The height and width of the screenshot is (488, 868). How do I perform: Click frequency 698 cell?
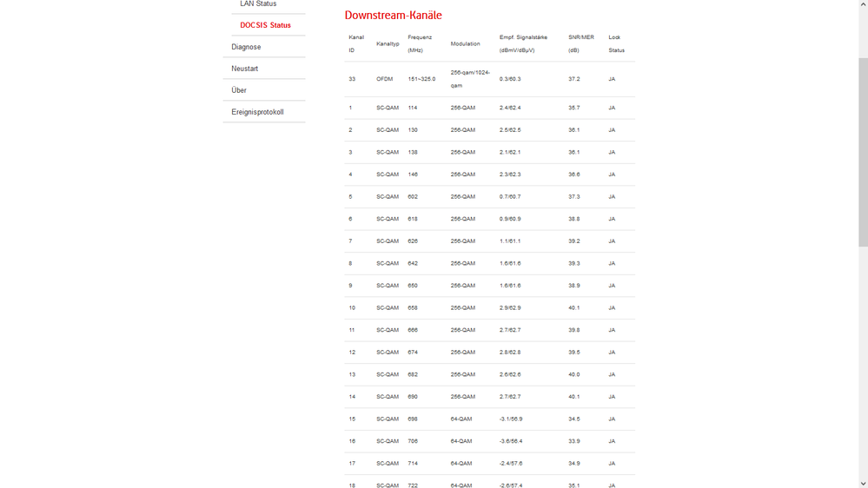(x=413, y=419)
